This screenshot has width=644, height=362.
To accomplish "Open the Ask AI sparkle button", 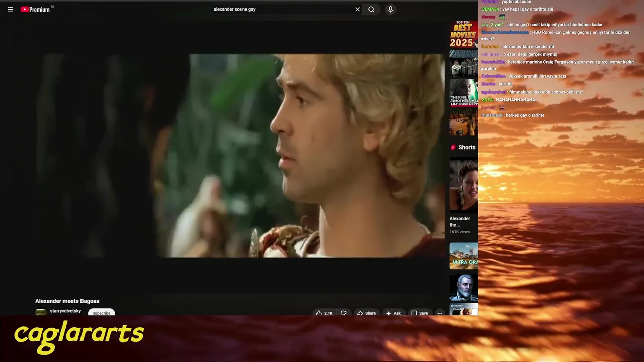I will point(393,313).
